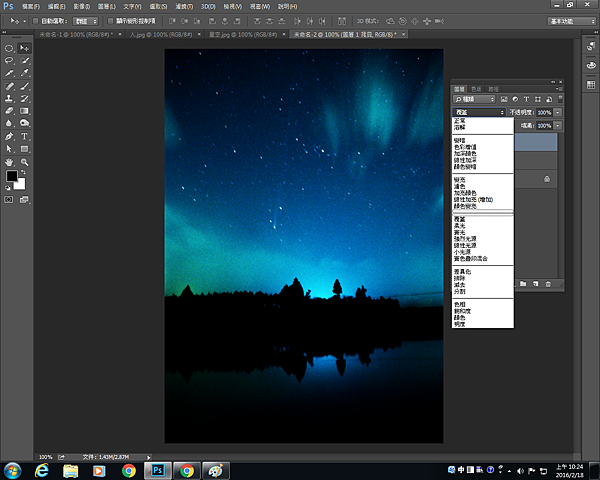Select the Move tool in the toolbox
600x480 pixels.
(x=25, y=48)
